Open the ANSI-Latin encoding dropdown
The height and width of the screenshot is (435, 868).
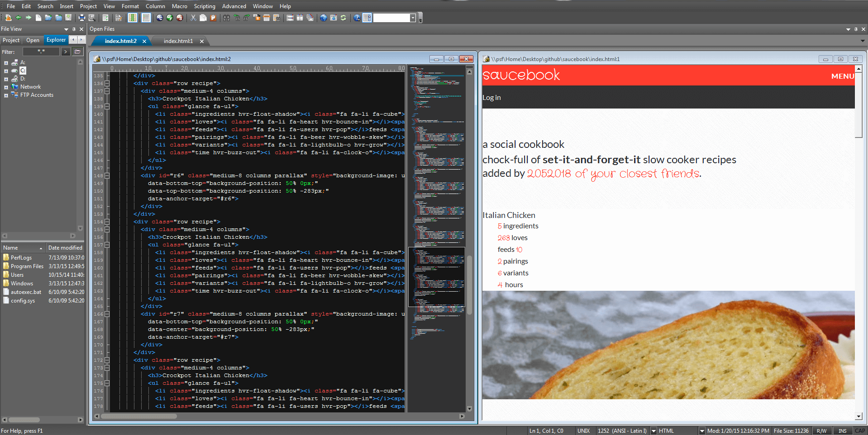653,431
